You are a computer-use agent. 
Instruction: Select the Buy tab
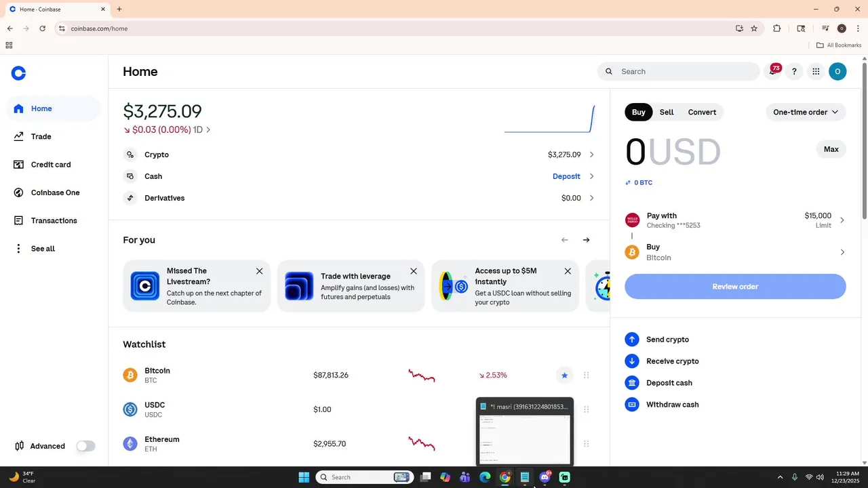point(639,113)
